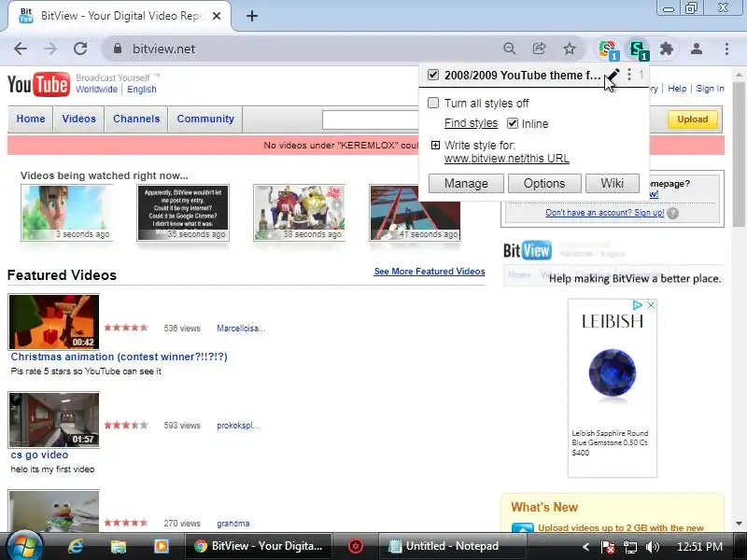Edit the 2008/2009 YouTube theme style
Screen dimensions: 747x560
point(613,75)
